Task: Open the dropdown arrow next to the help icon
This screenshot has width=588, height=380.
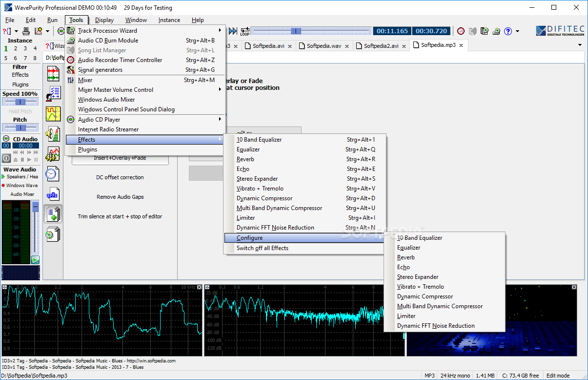Action: tap(517, 31)
